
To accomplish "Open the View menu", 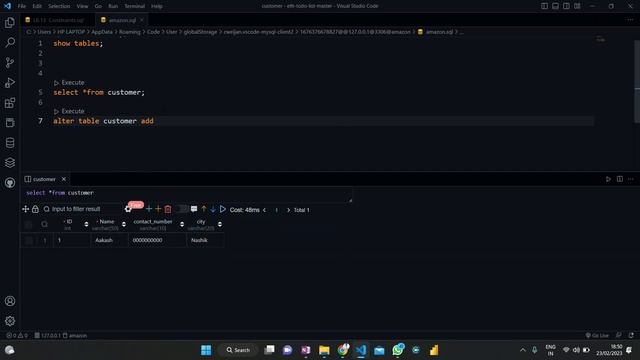I will pyautogui.click(x=82, y=6).
